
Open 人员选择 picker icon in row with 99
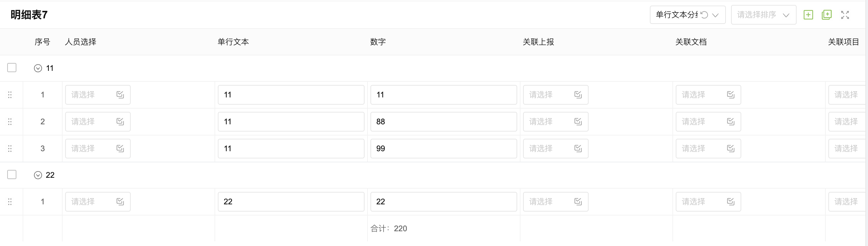point(120,149)
